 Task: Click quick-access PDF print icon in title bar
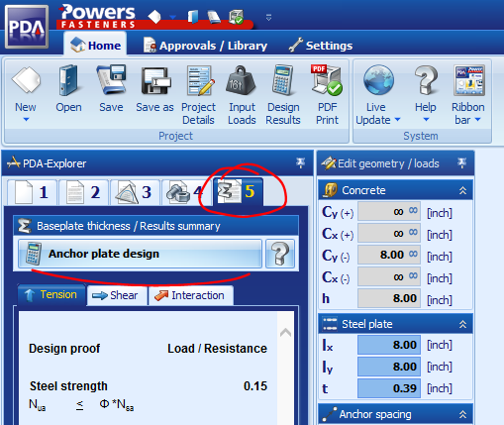pyautogui.click(x=237, y=17)
